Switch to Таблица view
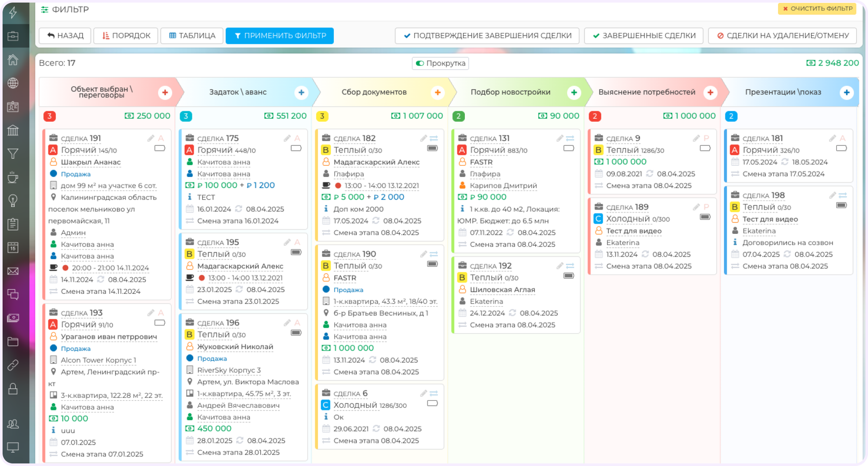The width and height of the screenshot is (868, 466). 192,36
